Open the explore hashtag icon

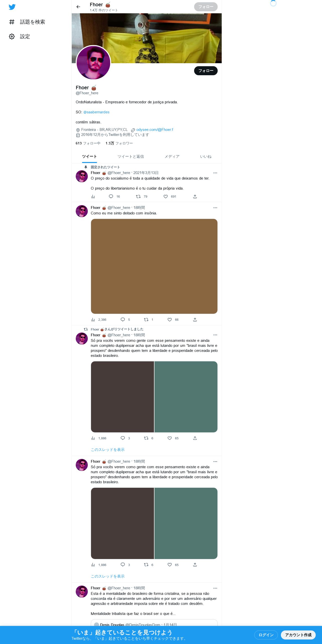click(x=12, y=22)
